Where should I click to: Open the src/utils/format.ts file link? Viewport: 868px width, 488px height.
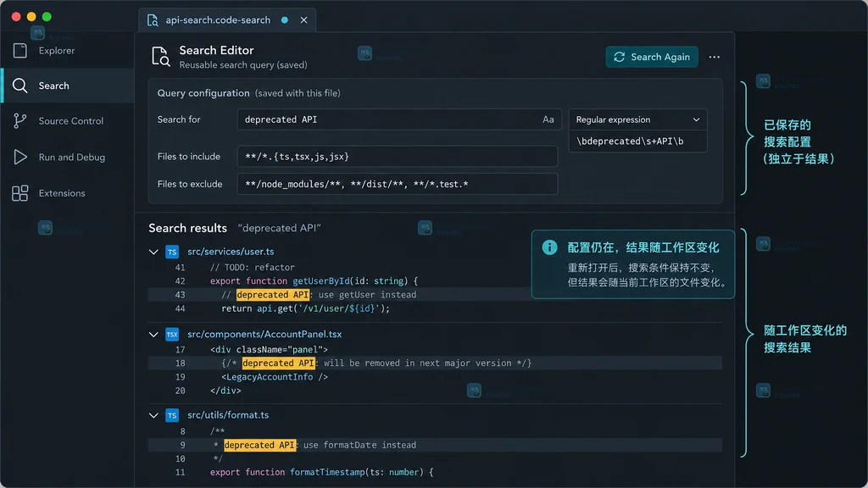click(228, 415)
